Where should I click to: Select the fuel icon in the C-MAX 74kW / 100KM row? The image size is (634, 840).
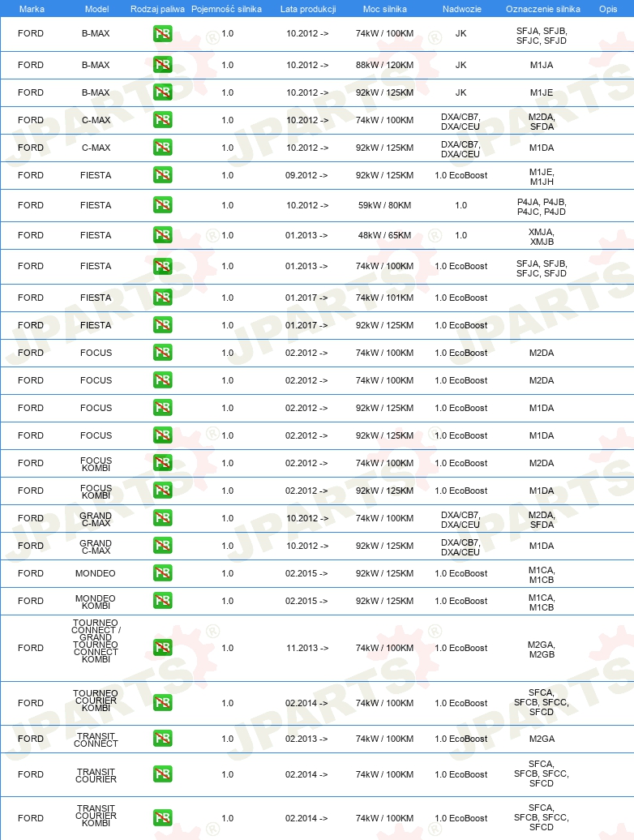(x=163, y=120)
